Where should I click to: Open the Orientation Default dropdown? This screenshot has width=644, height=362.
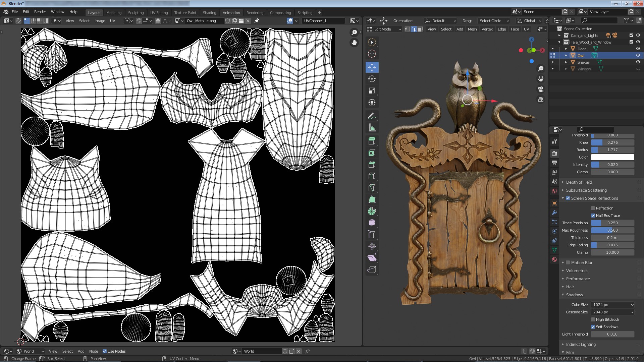tap(440, 21)
